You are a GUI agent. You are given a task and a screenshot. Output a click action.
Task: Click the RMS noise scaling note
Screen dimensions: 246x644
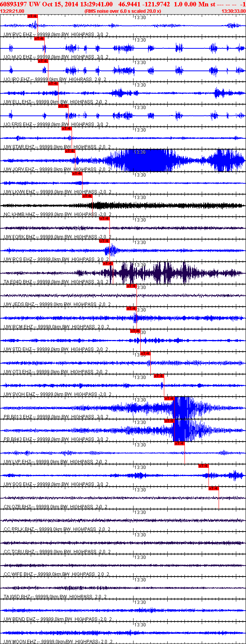pyautogui.click(x=123, y=11)
